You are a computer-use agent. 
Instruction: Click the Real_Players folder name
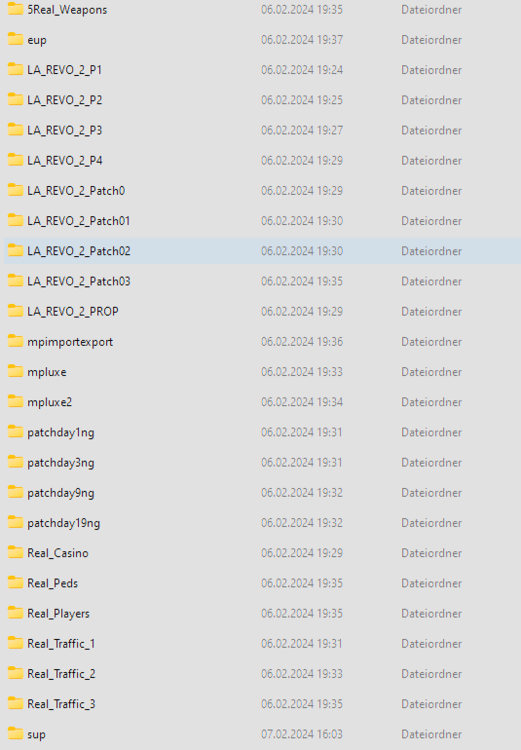(x=58, y=613)
